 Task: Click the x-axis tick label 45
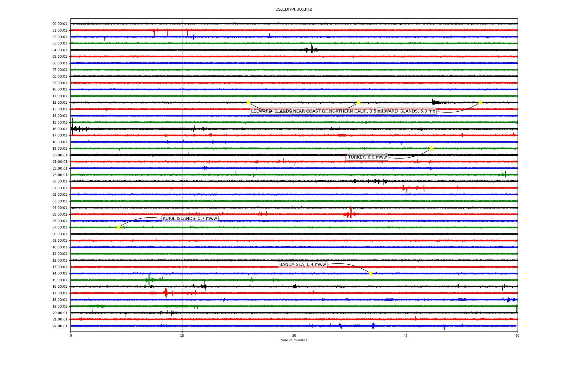point(406,335)
